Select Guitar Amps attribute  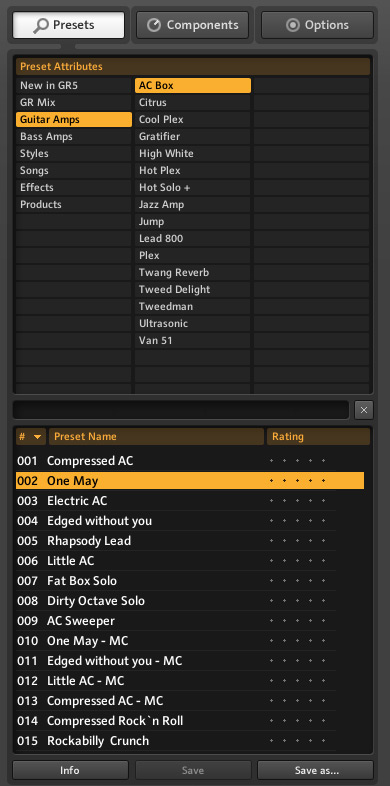point(74,120)
